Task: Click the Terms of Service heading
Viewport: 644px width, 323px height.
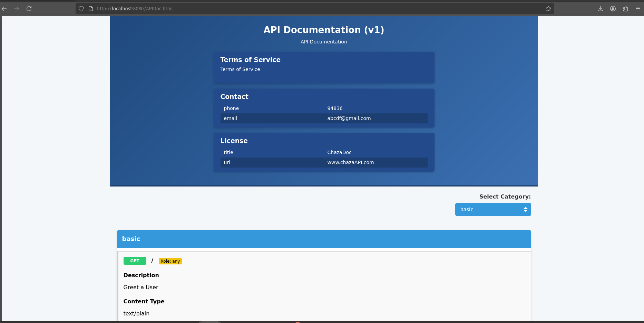Action: point(250,60)
